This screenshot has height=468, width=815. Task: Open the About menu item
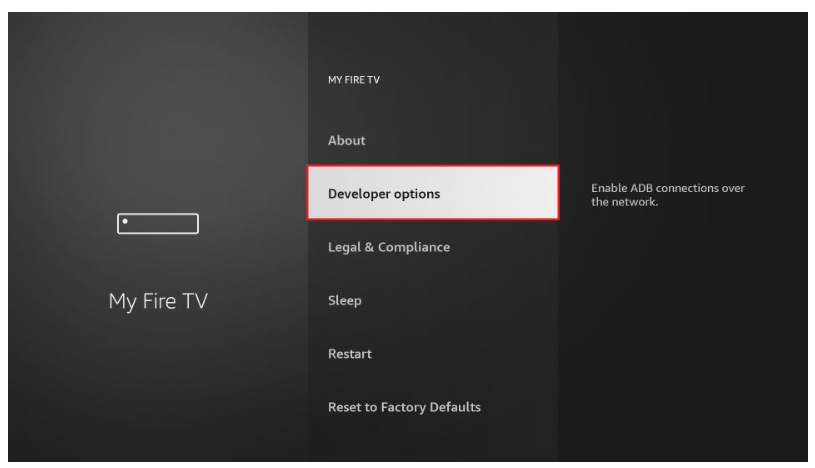[x=346, y=140]
